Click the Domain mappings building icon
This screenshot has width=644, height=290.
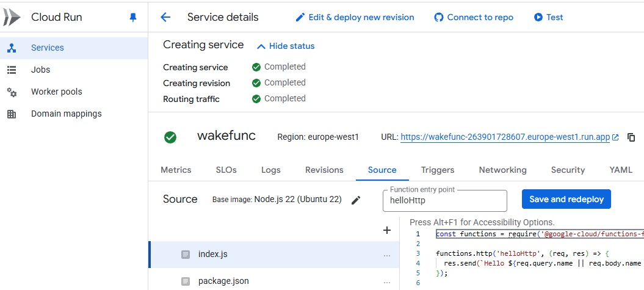(12, 114)
